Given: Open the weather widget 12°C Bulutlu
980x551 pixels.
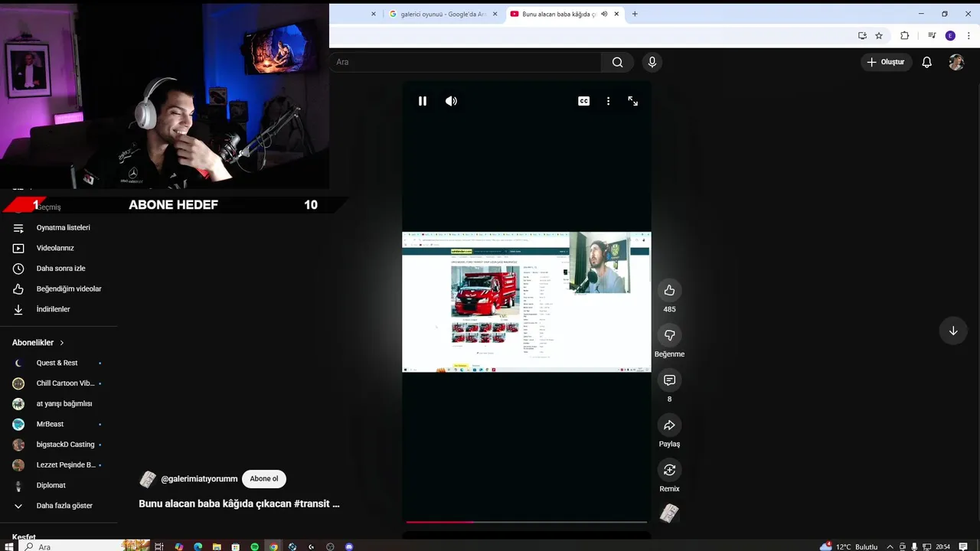Looking at the screenshot, I should tap(848, 546).
